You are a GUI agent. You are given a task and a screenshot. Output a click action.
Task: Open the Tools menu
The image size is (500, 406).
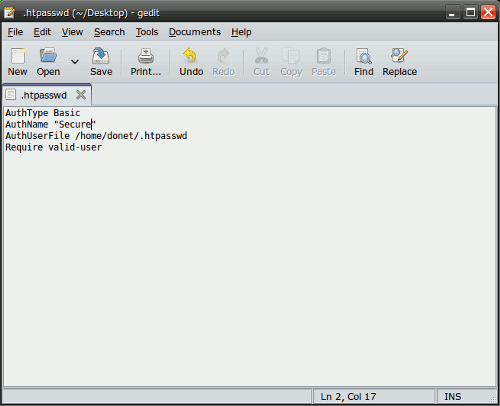[x=147, y=32]
